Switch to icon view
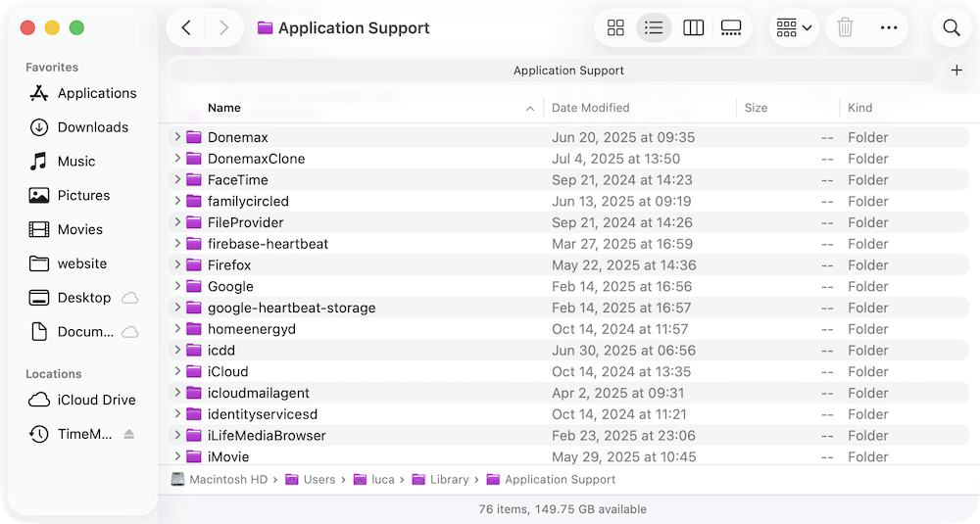Screen dimensions: 980x524 [615, 27]
